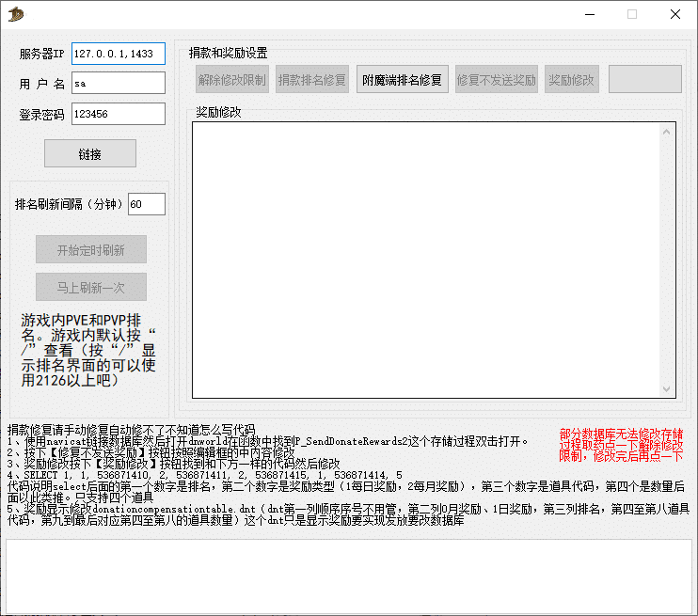Select the 登录密码 input field
The image size is (698, 616).
tap(118, 114)
